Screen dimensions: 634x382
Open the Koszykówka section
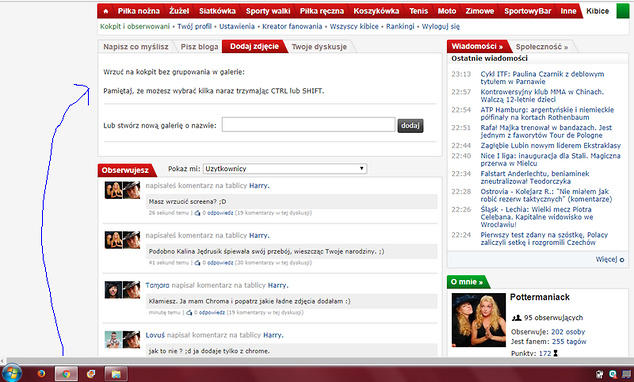coord(376,11)
